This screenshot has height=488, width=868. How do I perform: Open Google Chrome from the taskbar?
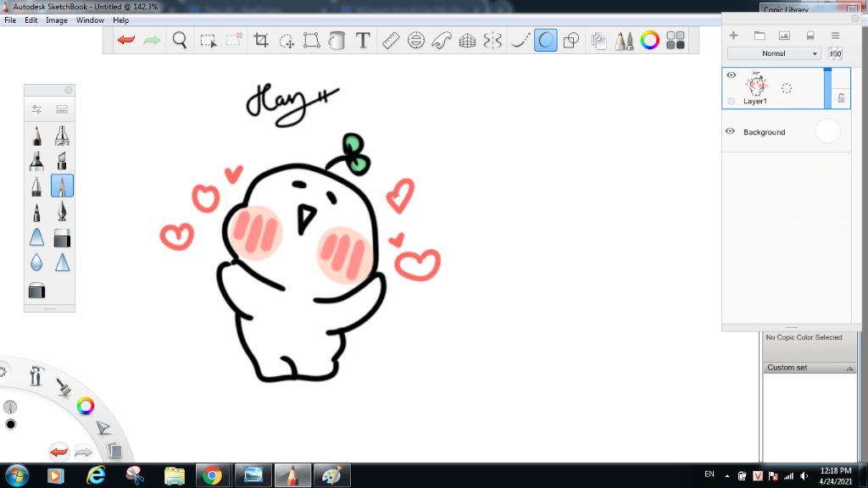coord(212,475)
